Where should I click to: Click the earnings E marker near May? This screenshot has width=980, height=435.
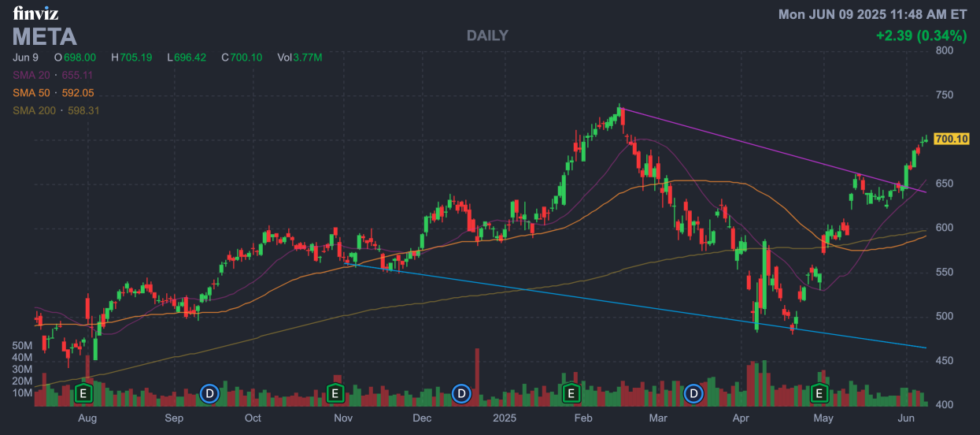(x=819, y=392)
